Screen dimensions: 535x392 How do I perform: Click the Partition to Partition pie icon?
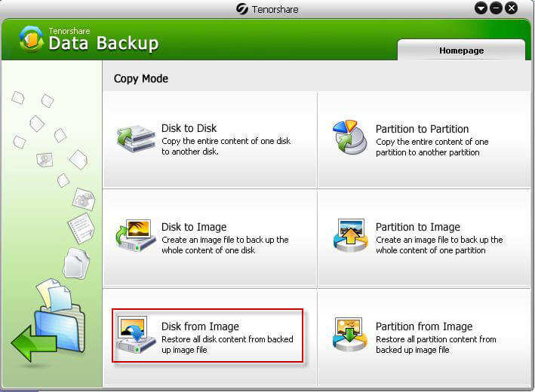(x=349, y=138)
